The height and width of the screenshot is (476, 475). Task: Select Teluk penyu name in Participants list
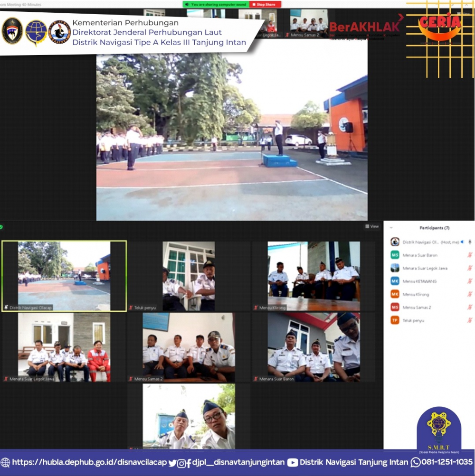(x=413, y=320)
